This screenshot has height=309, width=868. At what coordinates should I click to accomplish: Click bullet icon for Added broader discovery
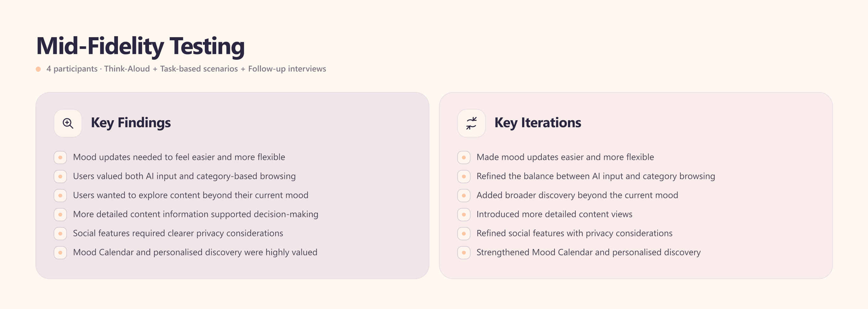pyautogui.click(x=464, y=196)
